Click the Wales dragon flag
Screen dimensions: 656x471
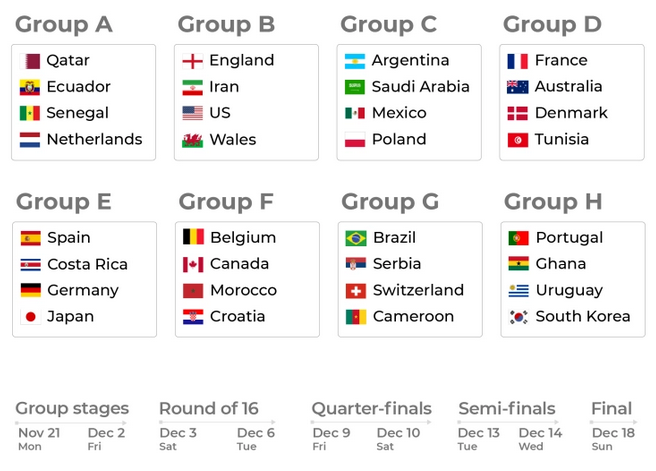coord(192,140)
